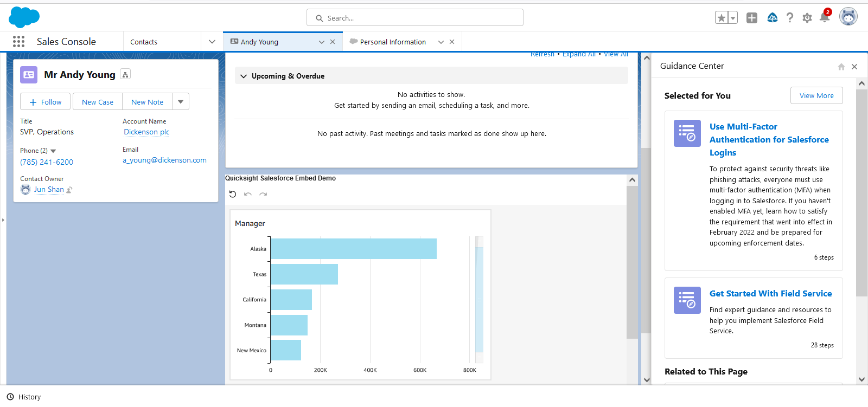Open the Dickenson plc account link
The height and width of the screenshot is (407, 868).
tap(146, 132)
